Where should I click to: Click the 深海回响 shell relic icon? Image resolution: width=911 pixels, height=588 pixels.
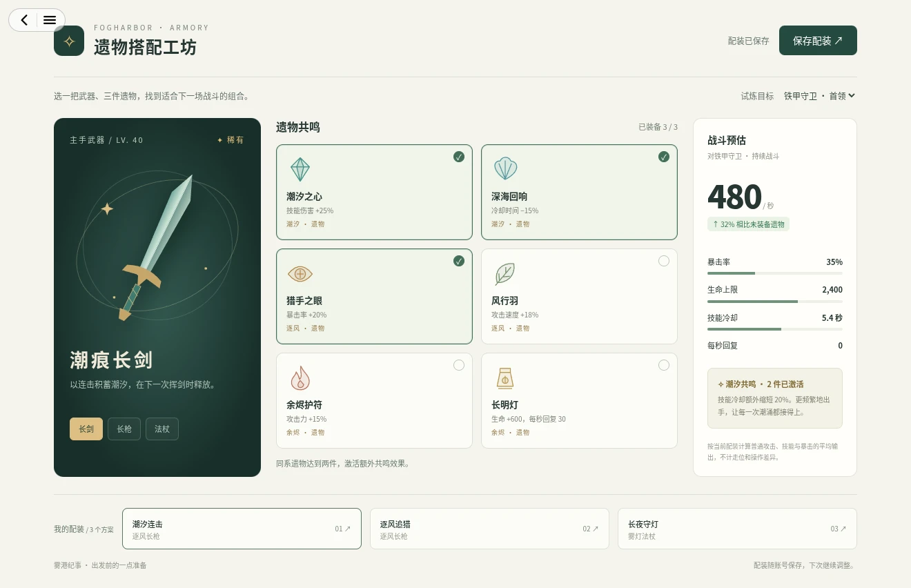tap(505, 169)
